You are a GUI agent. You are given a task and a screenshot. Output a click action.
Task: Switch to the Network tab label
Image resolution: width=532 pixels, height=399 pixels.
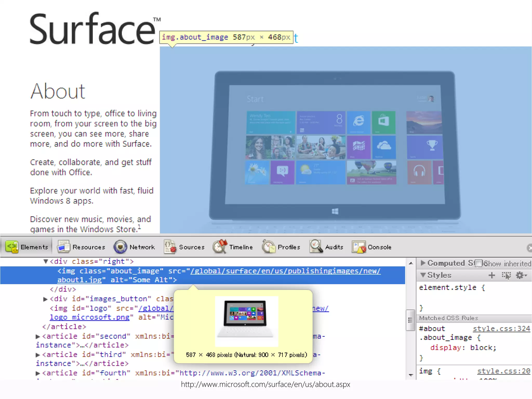tap(142, 247)
